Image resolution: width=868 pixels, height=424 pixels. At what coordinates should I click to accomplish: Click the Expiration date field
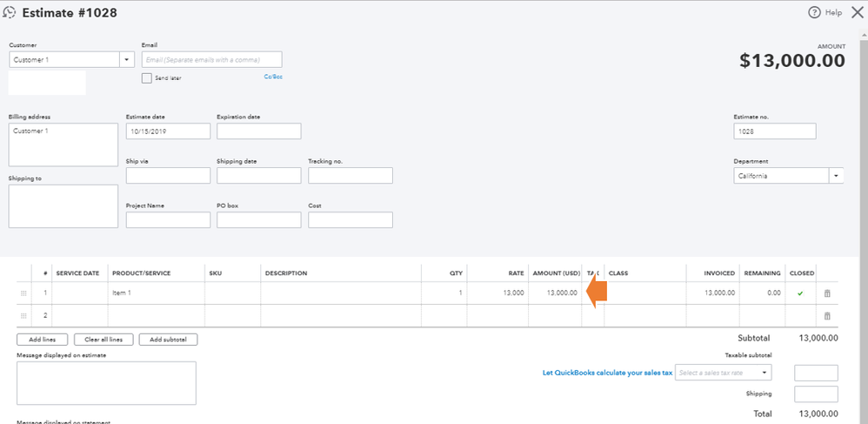(259, 131)
